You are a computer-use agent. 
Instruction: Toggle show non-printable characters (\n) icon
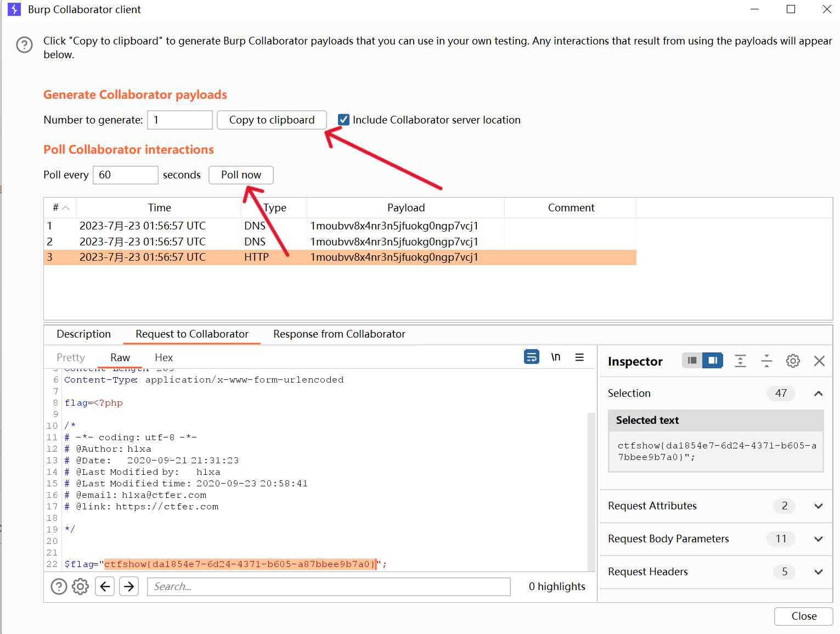point(556,357)
